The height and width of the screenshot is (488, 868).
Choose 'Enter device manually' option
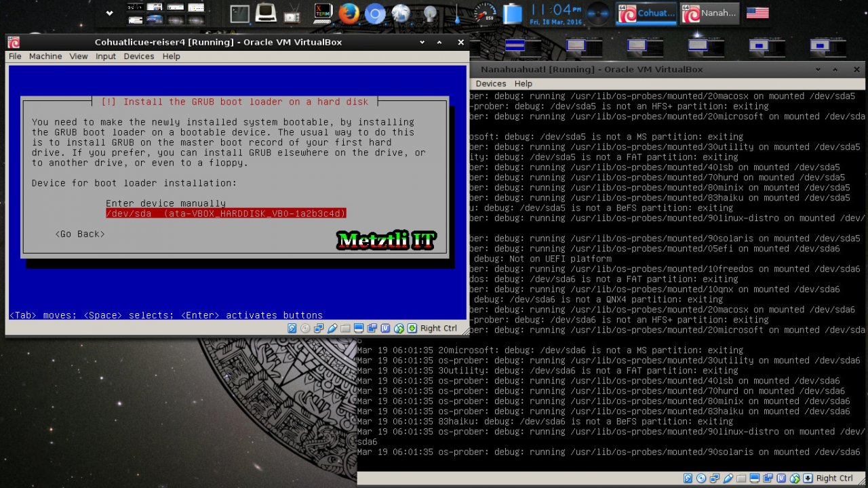165,203
